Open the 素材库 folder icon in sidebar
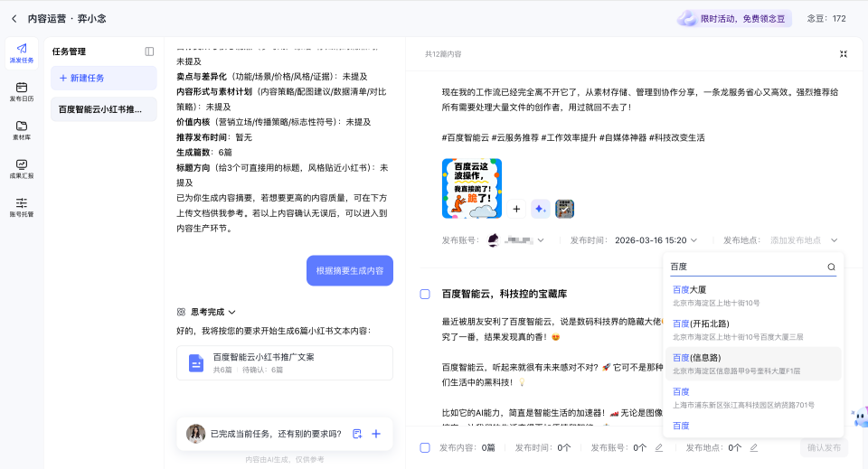This screenshot has height=469, width=868. [22, 130]
